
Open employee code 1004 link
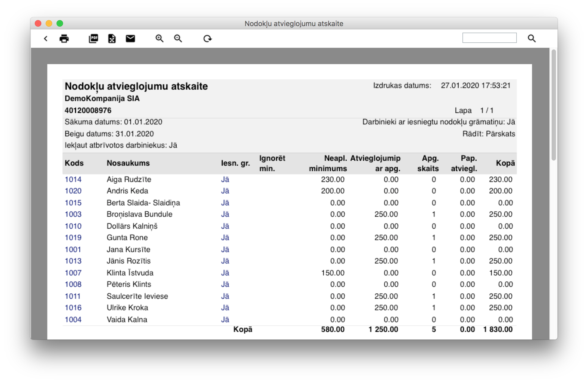tap(73, 319)
